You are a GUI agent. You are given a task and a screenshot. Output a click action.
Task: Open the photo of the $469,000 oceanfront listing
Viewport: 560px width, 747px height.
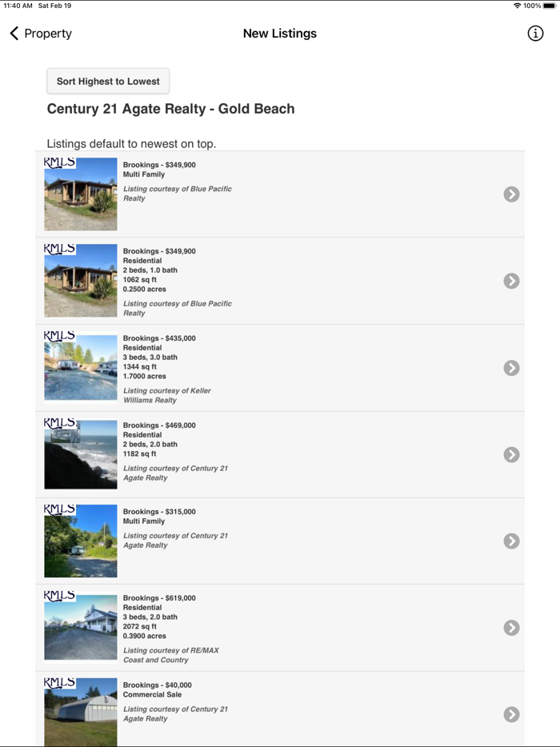pos(80,453)
